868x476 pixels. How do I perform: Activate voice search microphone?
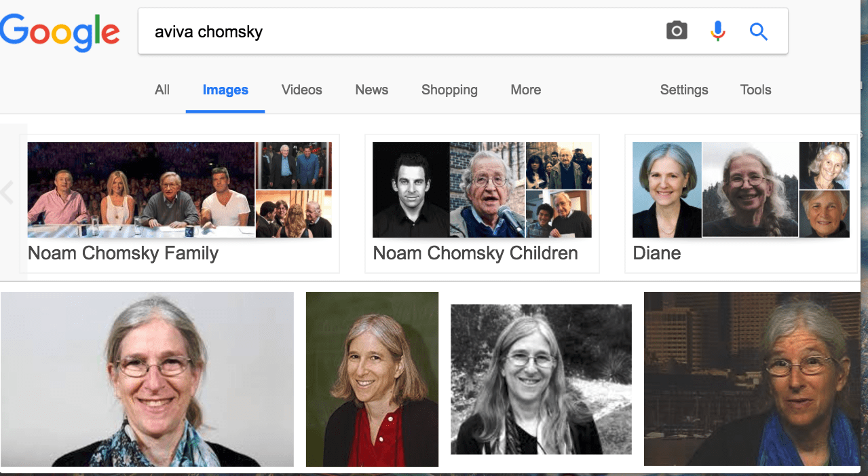[717, 30]
